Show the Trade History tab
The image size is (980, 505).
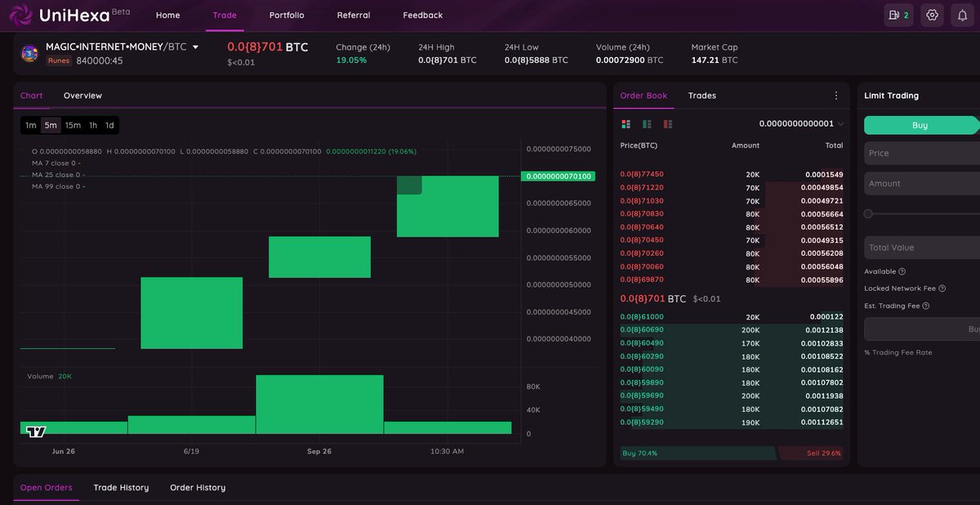click(121, 488)
